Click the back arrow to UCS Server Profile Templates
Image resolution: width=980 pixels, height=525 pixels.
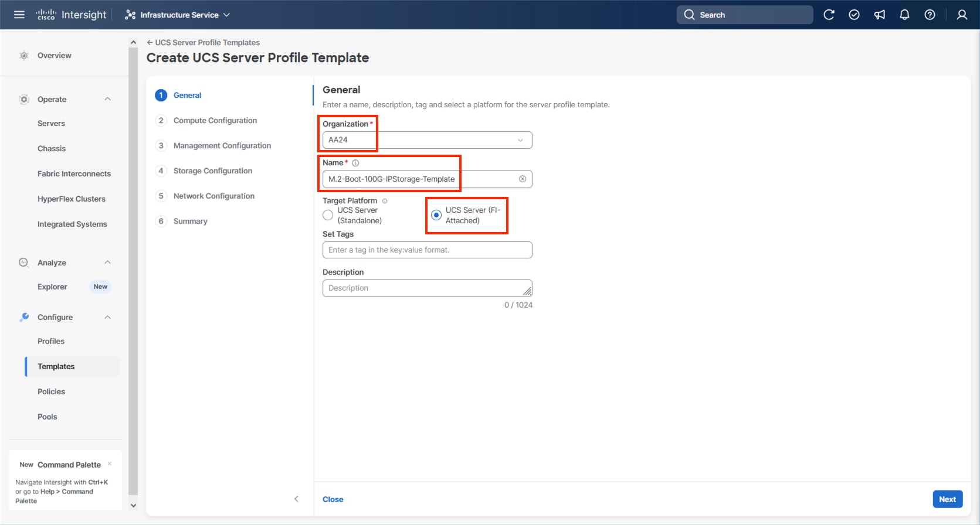(x=150, y=42)
